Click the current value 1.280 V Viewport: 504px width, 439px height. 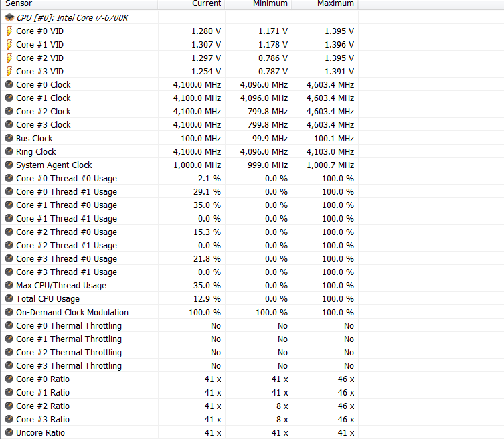(x=206, y=31)
